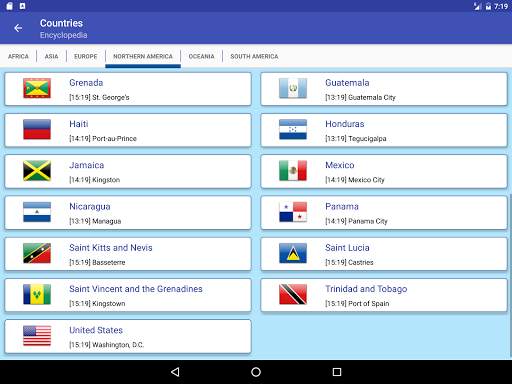Click '[13:19] Managua' text
Viewport: 512px width, 384px height.
pos(95,221)
